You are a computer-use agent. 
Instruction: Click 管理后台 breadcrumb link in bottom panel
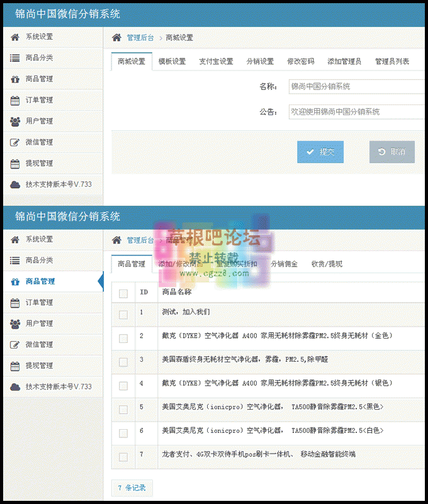[140, 240]
